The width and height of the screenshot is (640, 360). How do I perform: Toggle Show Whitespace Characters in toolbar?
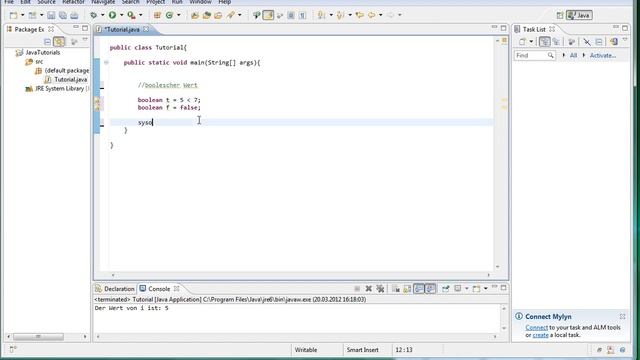coord(302,16)
